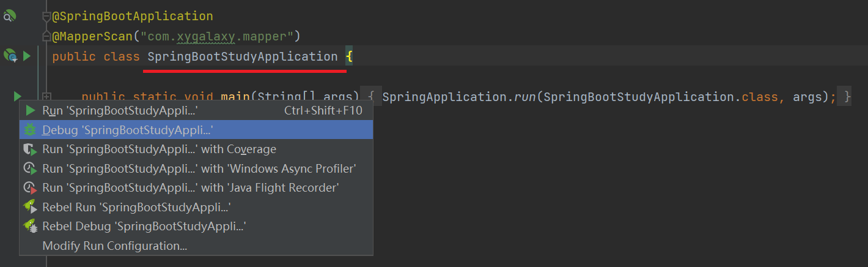Select Run 'SpringBootStudyAppli...' menu entry
Viewport: 868px width, 267px height.
[120, 111]
